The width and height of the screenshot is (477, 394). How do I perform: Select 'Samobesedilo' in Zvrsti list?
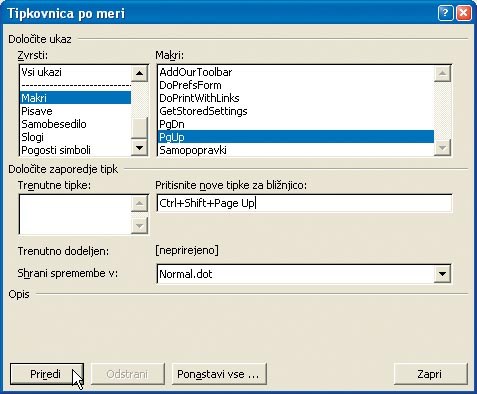tap(75, 124)
